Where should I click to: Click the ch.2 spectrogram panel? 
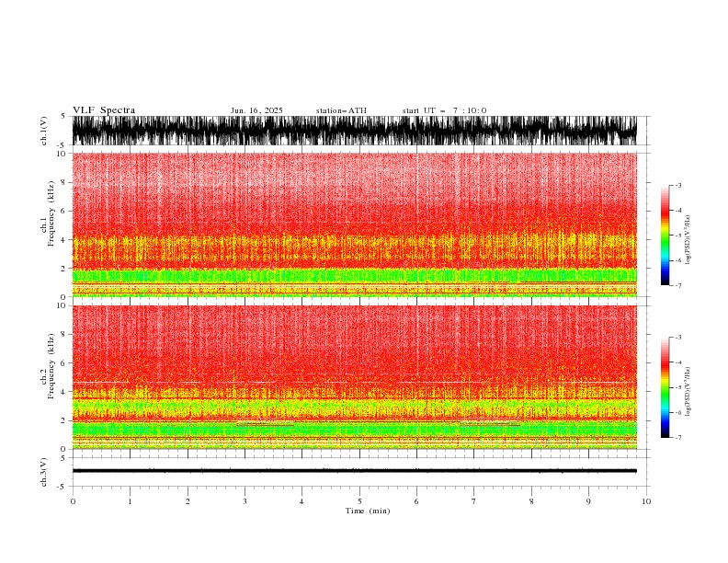(354, 377)
